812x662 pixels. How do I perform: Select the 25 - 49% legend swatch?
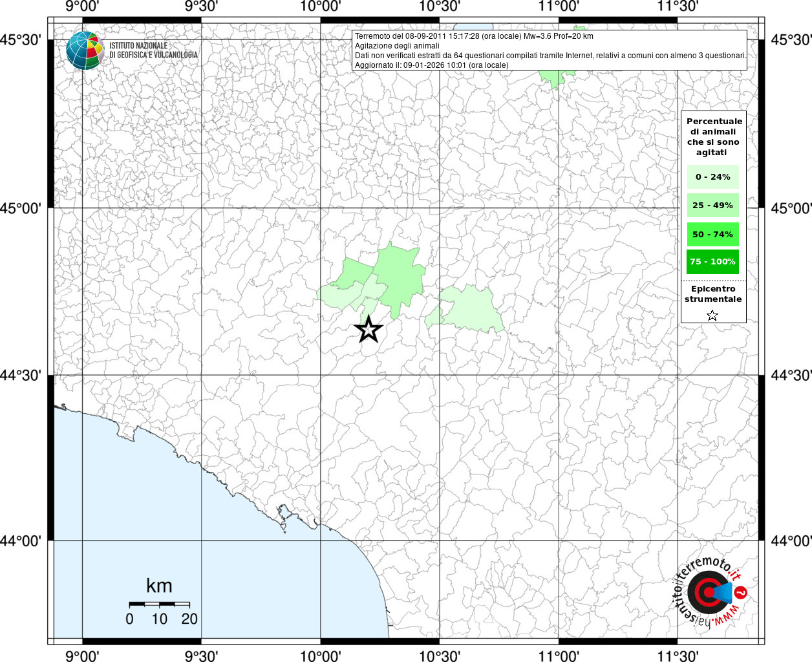712,206
